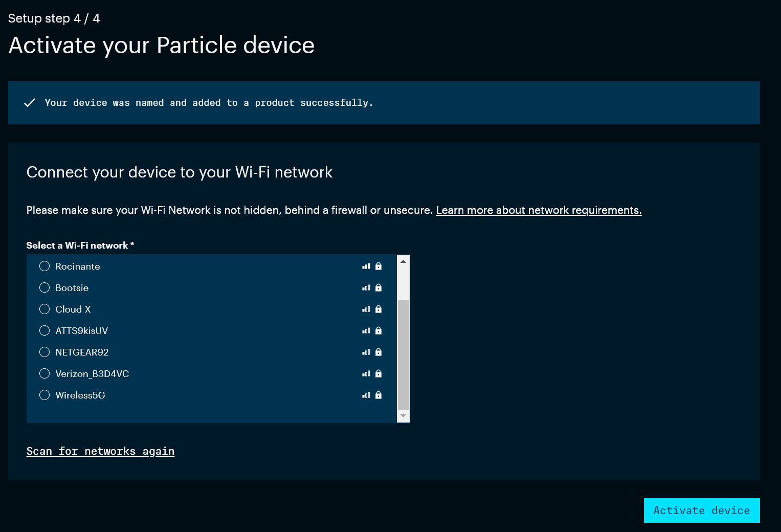Pick the NETGEAR92 radio button
781x532 pixels.
[x=44, y=352]
